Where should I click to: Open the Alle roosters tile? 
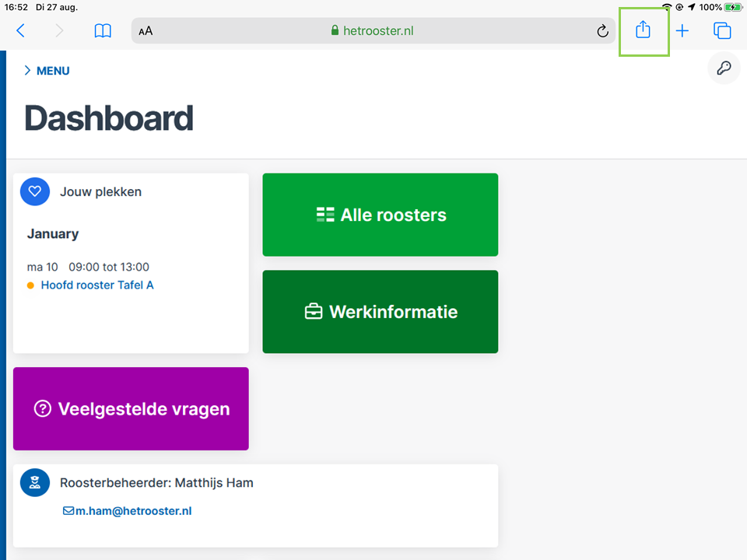click(x=381, y=215)
